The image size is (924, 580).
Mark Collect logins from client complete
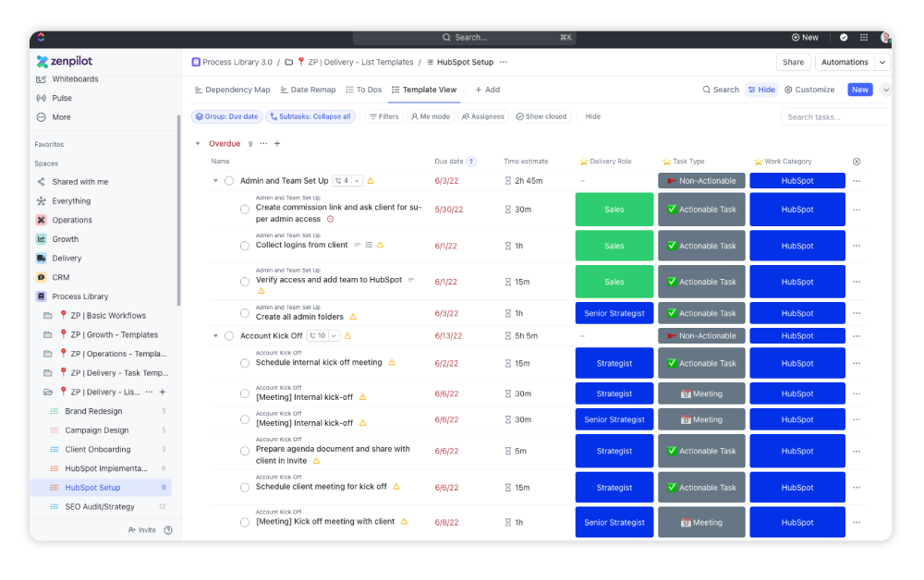[x=245, y=247]
